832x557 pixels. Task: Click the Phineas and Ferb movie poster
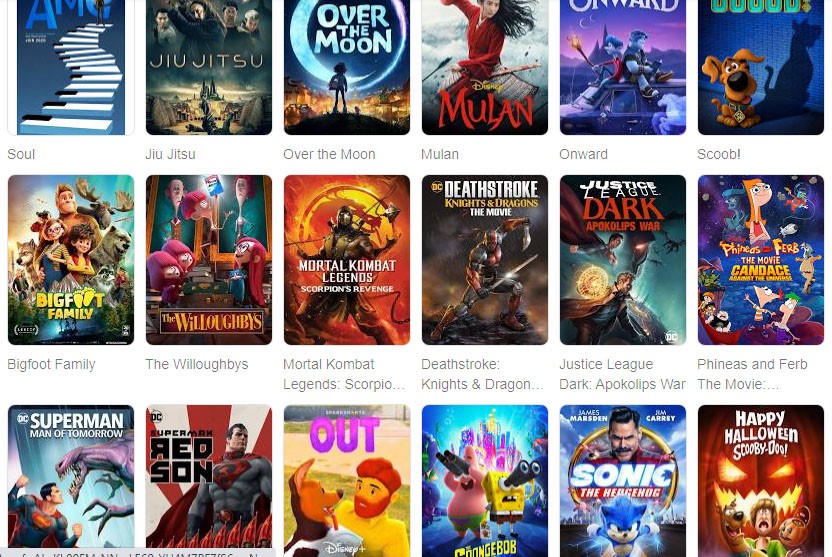(761, 260)
